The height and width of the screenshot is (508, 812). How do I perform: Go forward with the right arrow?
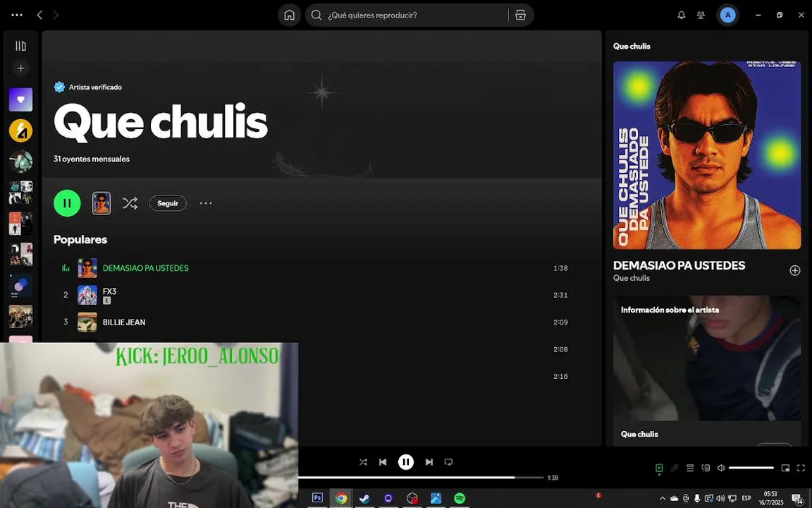tap(56, 15)
